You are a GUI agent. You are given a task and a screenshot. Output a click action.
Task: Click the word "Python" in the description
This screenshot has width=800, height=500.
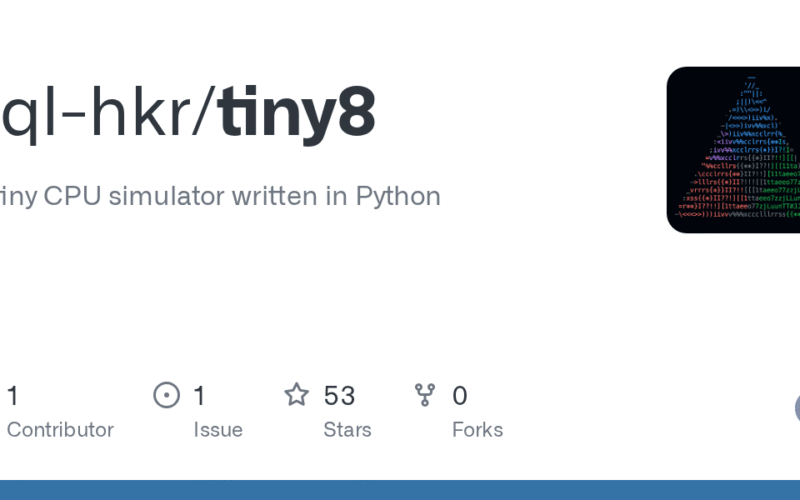tap(398, 196)
